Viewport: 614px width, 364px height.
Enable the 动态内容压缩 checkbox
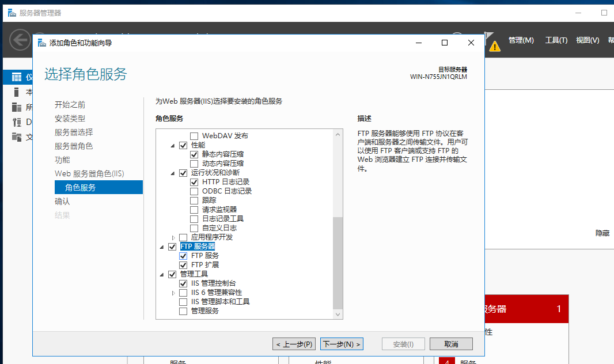(x=194, y=164)
